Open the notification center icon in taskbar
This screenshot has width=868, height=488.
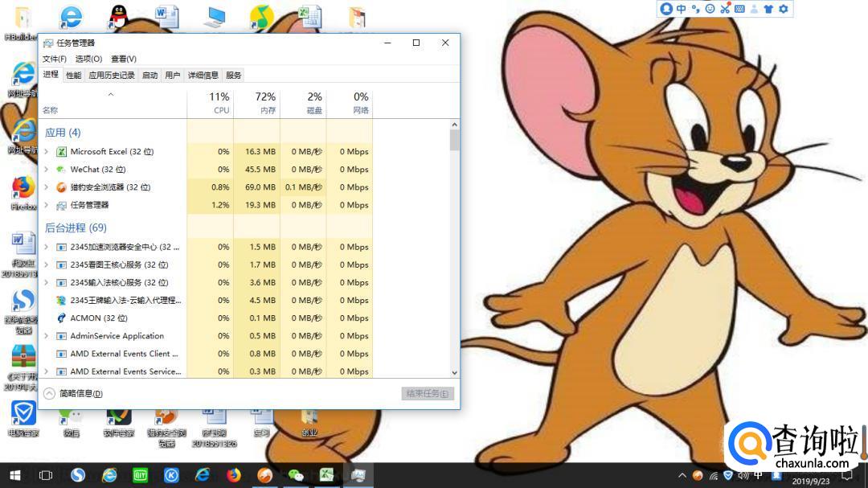click(x=847, y=475)
